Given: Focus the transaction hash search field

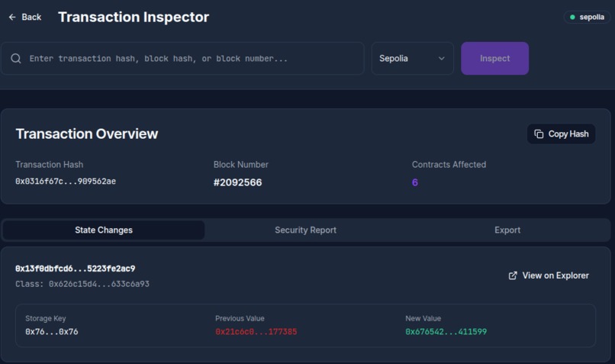Looking at the screenshot, I should tap(183, 59).
